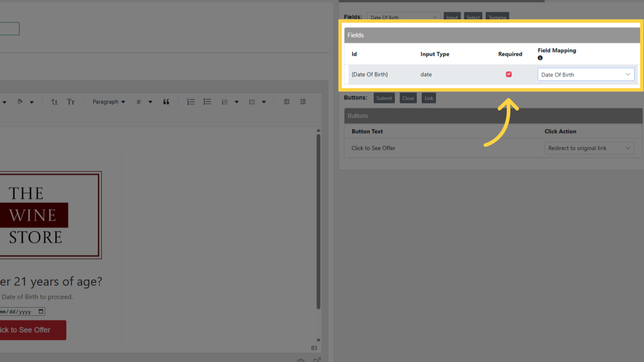This screenshot has width=644, height=362.
Task: Click the 'Click to See Offer' button text cell
Action: [x=373, y=148]
